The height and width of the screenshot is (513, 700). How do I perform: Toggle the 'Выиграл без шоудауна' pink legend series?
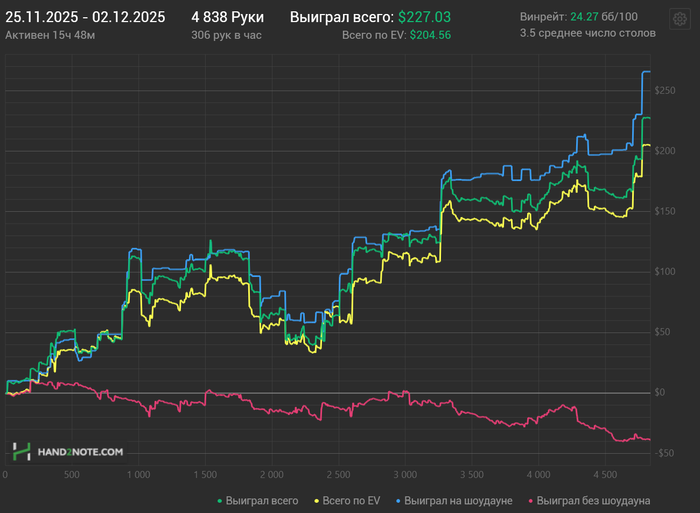click(x=589, y=501)
